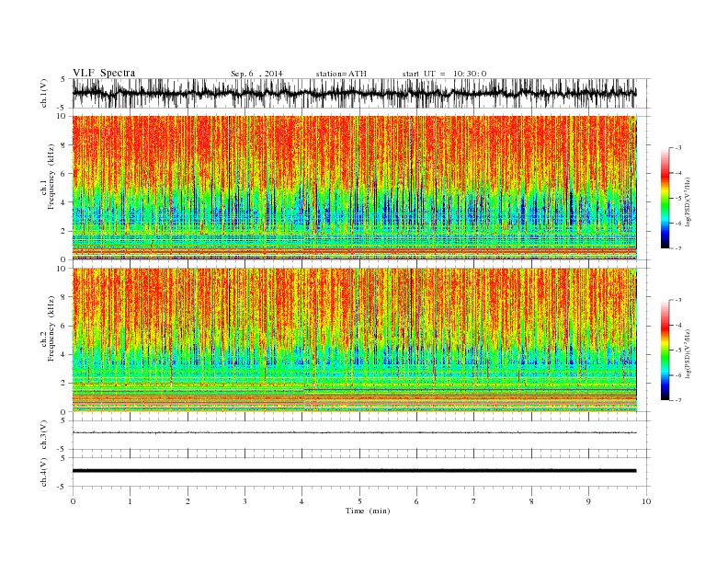The height and width of the screenshot is (563, 728).
Task: Click the time axis tick label "8"
Action: pos(531,501)
